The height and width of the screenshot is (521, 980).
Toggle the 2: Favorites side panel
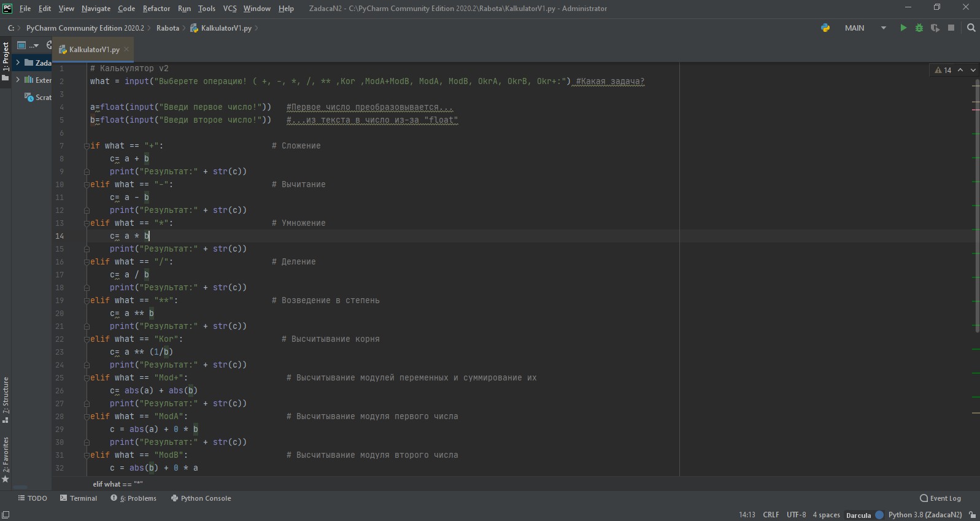pyautogui.click(x=6, y=460)
